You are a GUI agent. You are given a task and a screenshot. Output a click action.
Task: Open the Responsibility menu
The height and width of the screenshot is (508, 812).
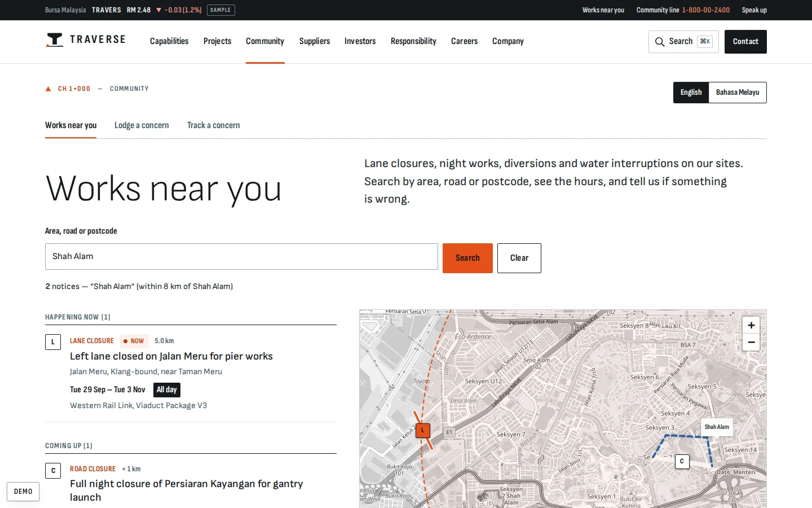click(x=413, y=41)
